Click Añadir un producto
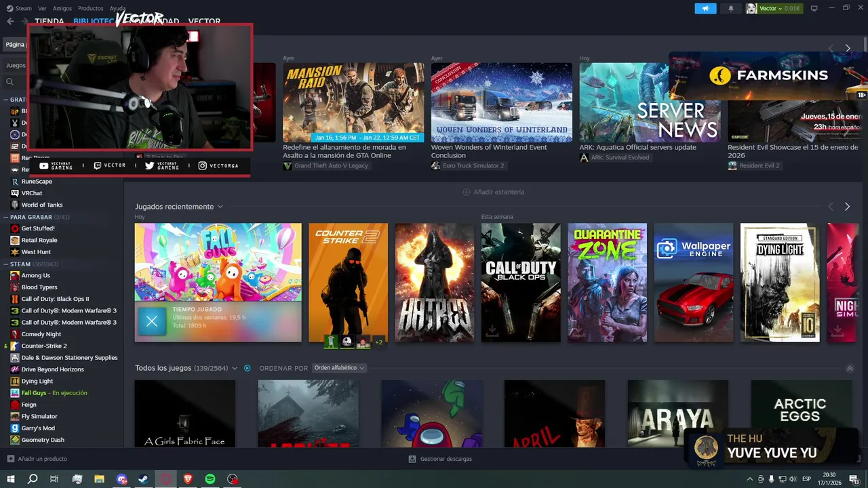The height and width of the screenshot is (488, 868). pos(37,459)
